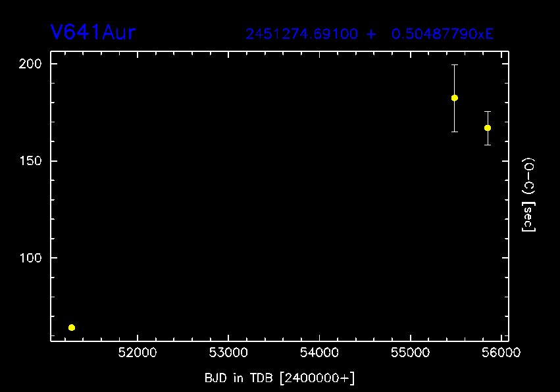Select the lowest yellow data point at bottom-left
The width and height of the screenshot is (560, 392).
72,328
